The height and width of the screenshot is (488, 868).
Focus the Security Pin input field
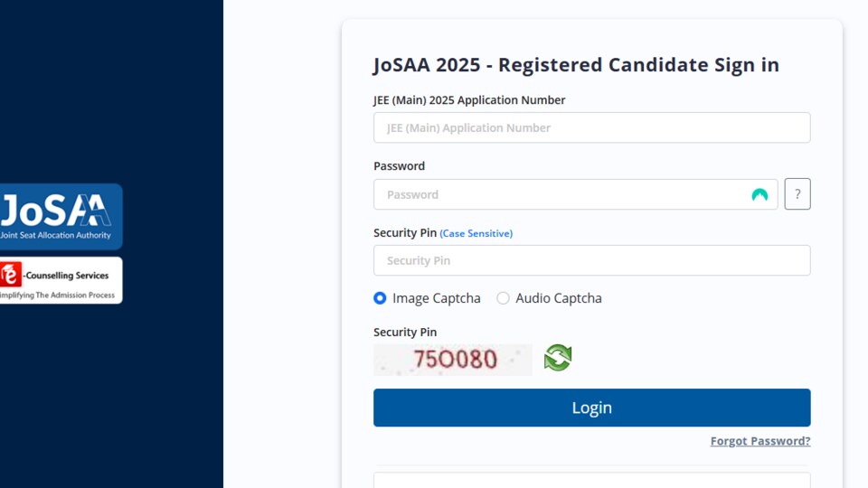(591, 260)
